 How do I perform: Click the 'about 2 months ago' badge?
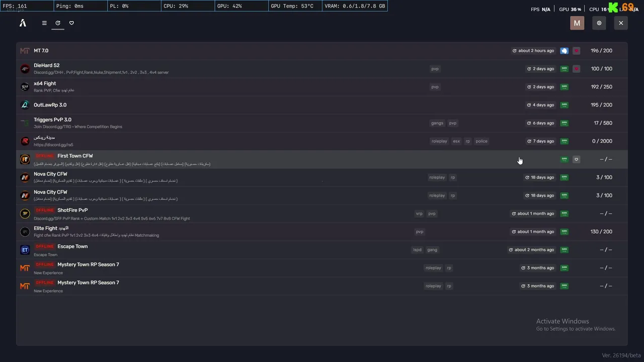531,250
